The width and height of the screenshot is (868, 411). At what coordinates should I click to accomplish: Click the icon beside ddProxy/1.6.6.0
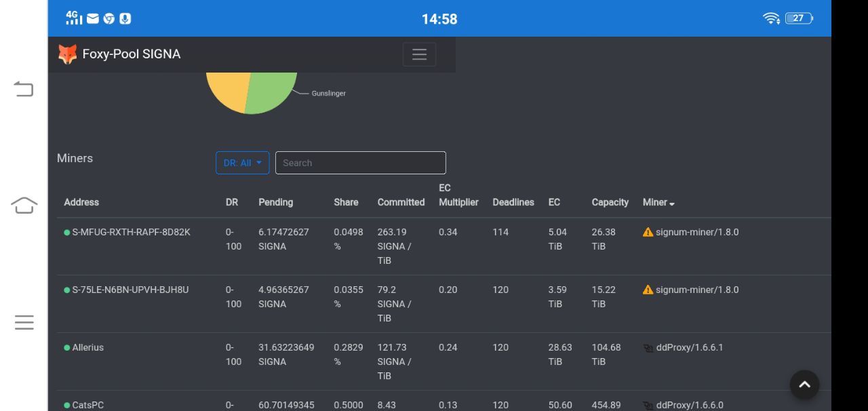[648, 406]
